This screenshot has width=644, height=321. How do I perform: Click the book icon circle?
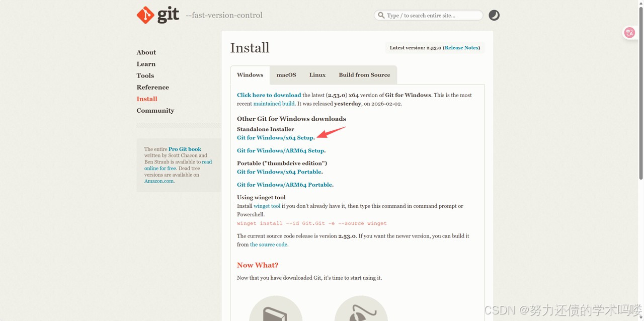pos(276,308)
